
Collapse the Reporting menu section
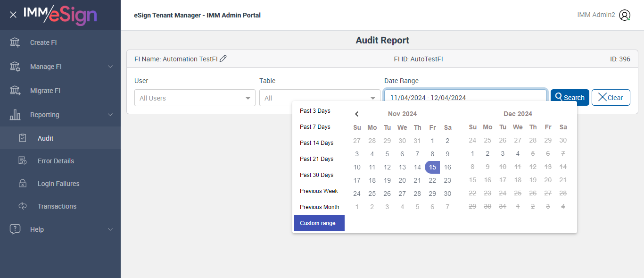point(110,115)
